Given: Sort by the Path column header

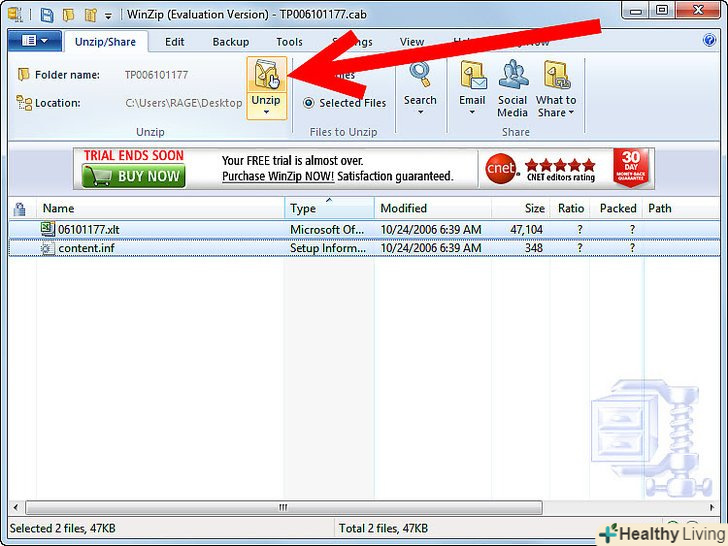Looking at the screenshot, I should pos(659,208).
